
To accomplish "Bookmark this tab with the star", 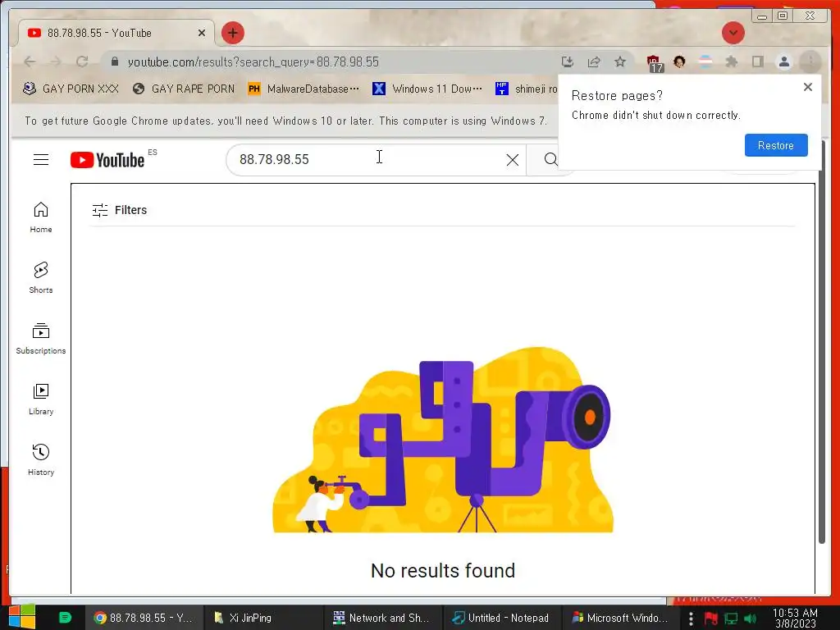I will (x=620, y=62).
